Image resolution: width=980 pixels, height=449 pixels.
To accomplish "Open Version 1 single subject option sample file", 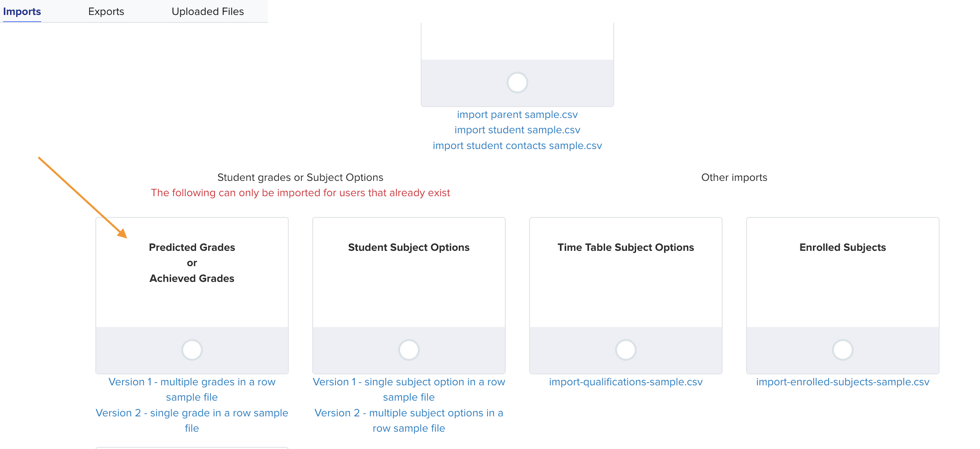I will 409,389.
